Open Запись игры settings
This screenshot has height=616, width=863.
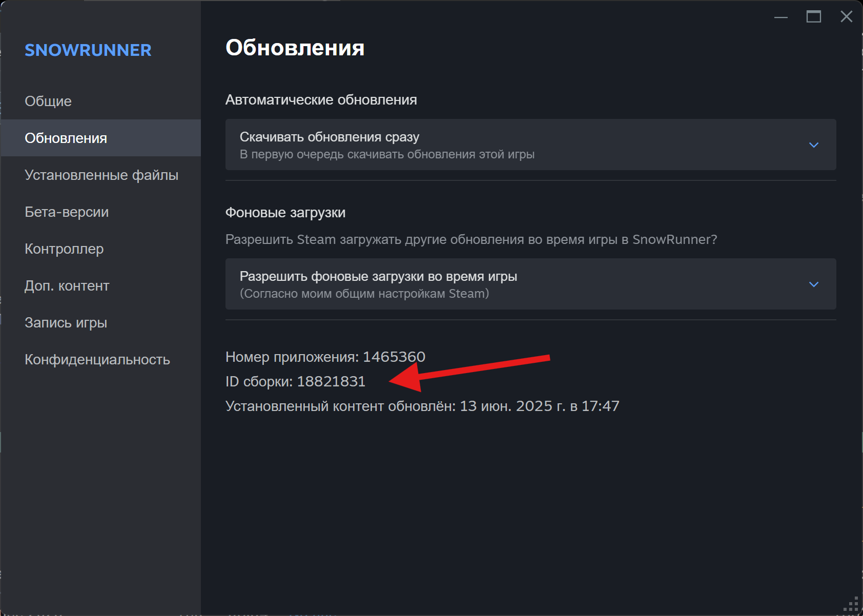100,322
